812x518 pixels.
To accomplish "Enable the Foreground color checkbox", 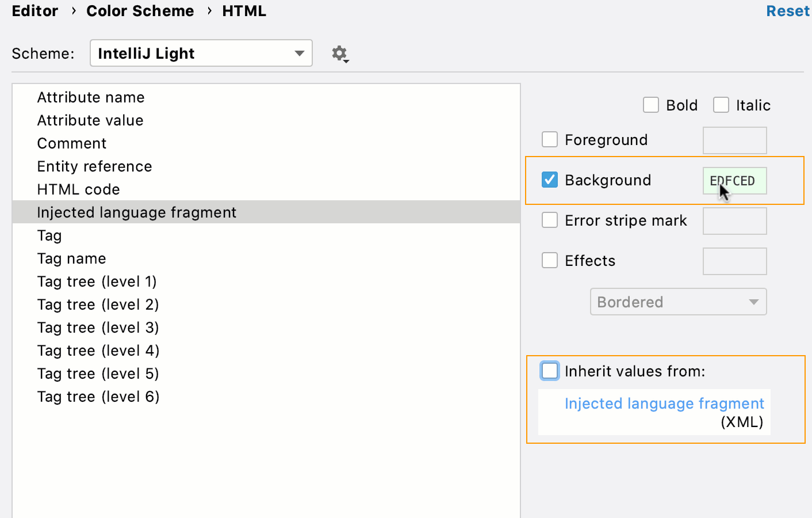I will point(550,139).
